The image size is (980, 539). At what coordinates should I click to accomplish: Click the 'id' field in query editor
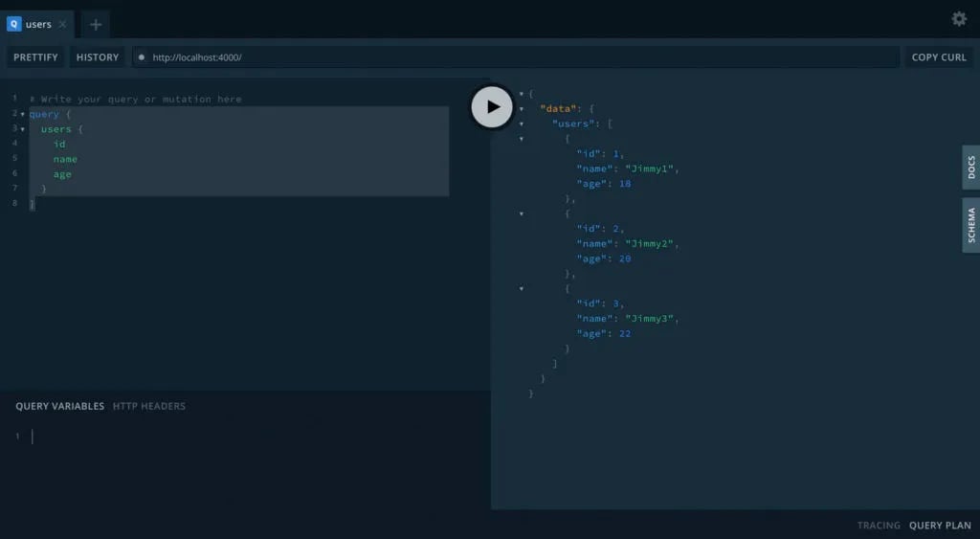pyautogui.click(x=59, y=144)
